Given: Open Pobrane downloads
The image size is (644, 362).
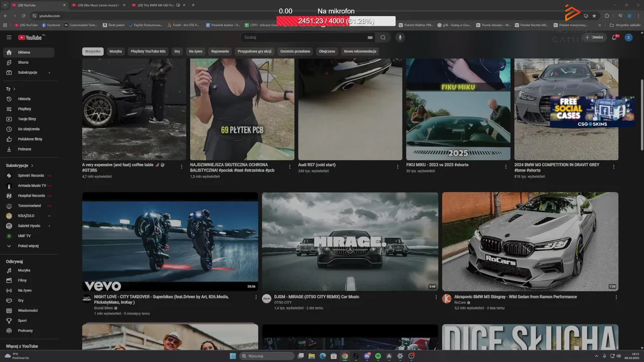Looking at the screenshot, I should (x=28, y=149).
